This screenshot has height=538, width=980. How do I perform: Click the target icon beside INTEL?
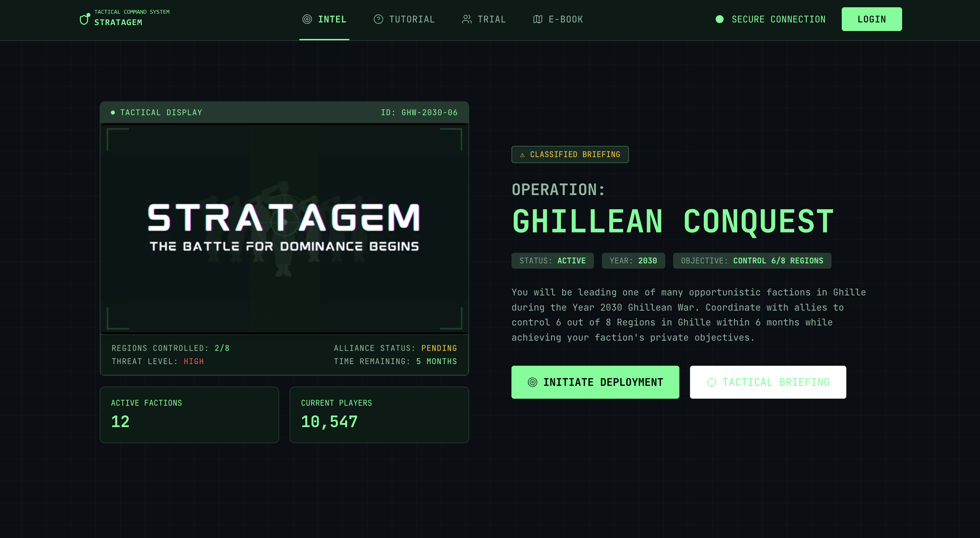point(307,19)
